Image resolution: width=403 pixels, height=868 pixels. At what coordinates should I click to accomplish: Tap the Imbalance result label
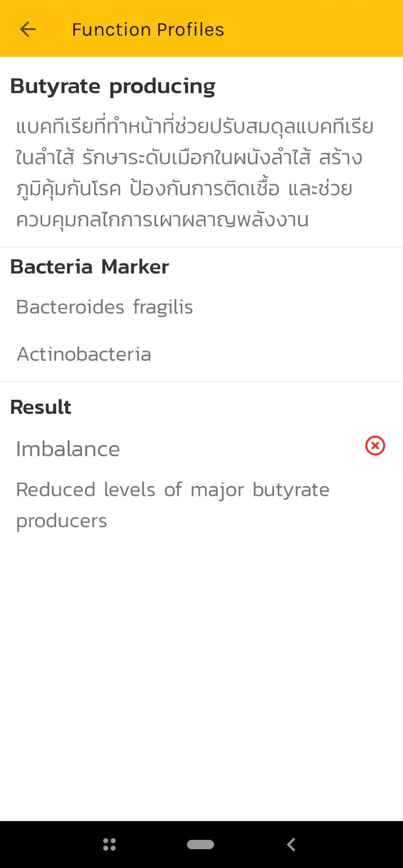click(x=68, y=449)
